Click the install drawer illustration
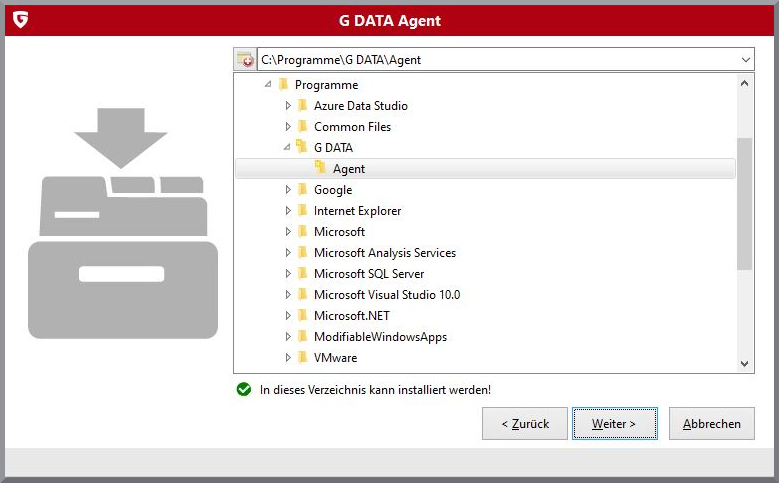 coord(123,223)
